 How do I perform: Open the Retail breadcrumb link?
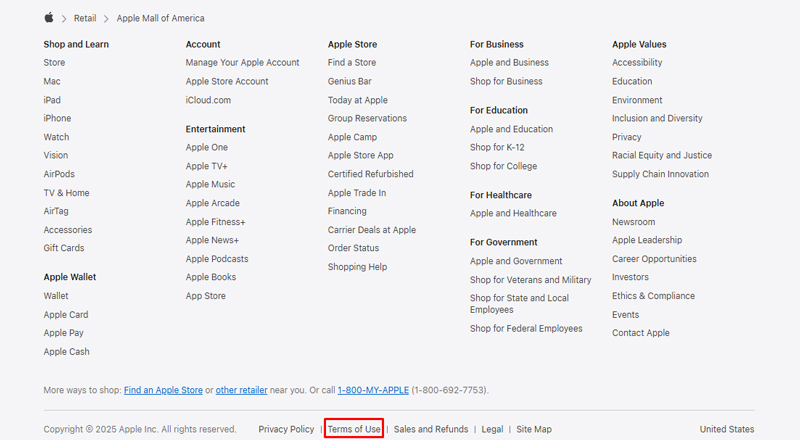(x=85, y=18)
